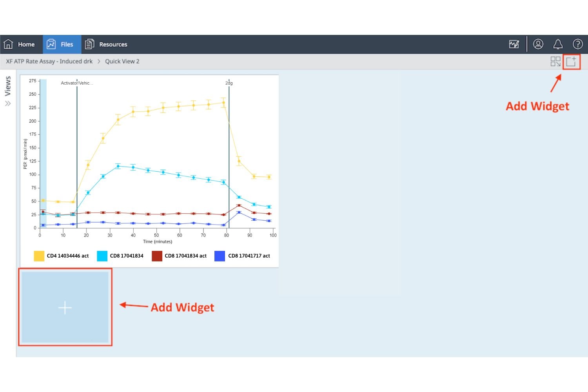
Task: Click the Home icon in navigation bar
Action: click(8, 44)
